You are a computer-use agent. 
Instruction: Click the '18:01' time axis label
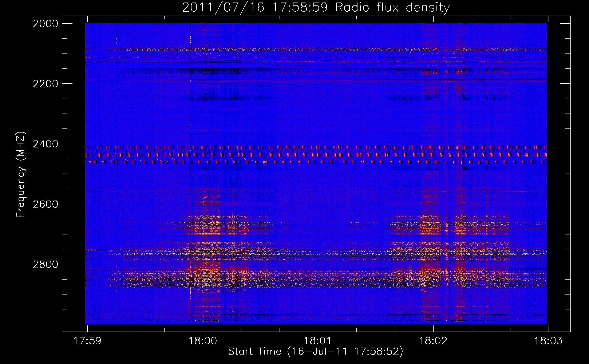click(318, 341)
